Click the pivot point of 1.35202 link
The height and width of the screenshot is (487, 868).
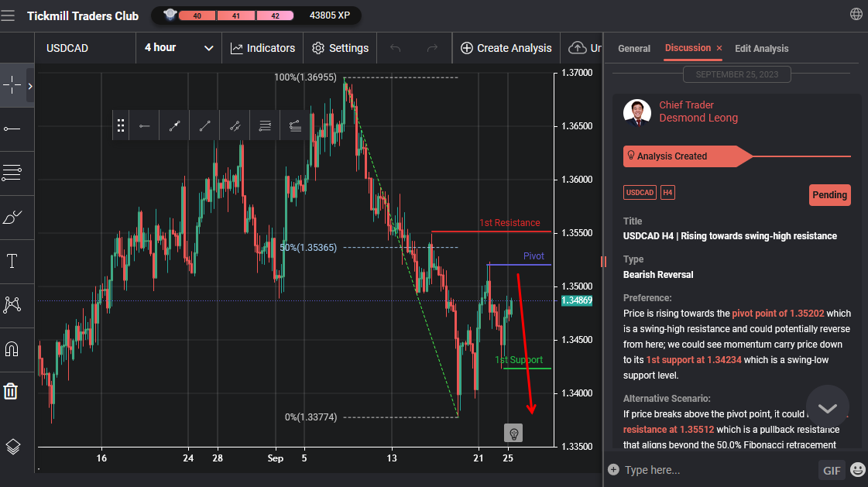(x=777, y=314)
